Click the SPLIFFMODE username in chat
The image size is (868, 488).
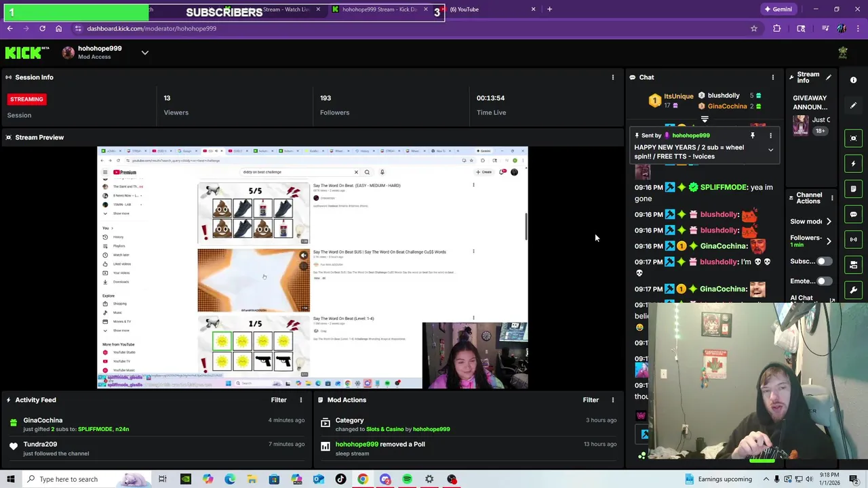724,187
